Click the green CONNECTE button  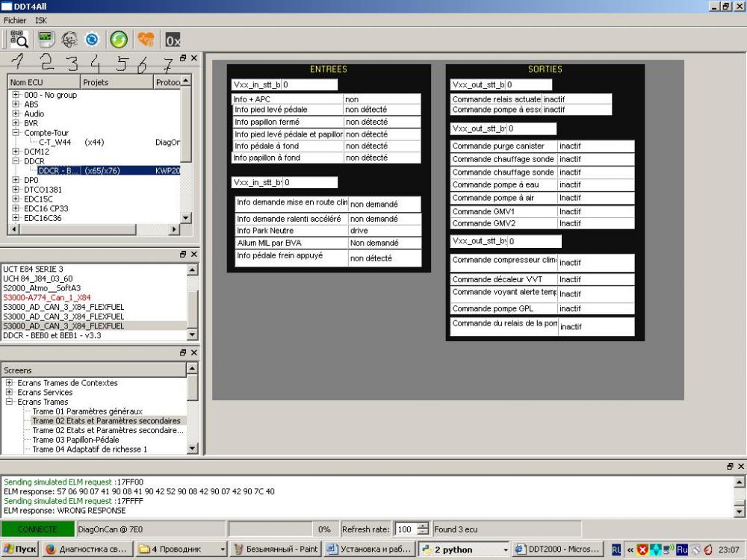click(x=37, y=529)
